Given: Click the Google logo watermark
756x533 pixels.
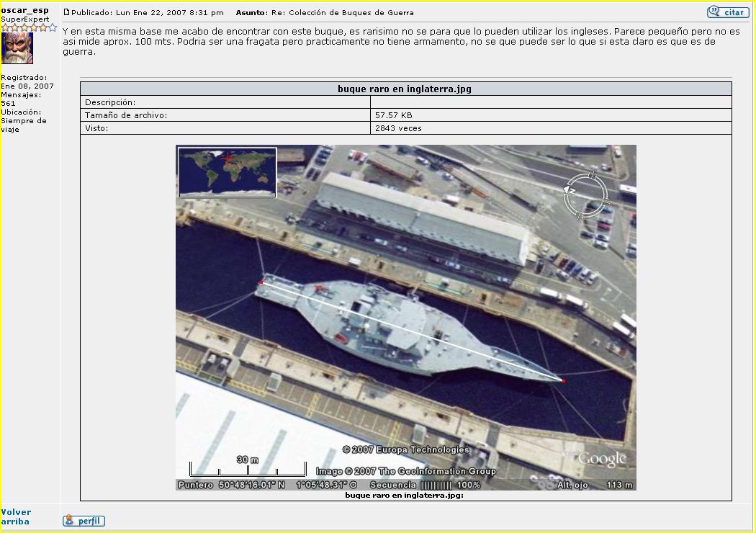Looking at the screenshot, I should click(x=602, y=459).
